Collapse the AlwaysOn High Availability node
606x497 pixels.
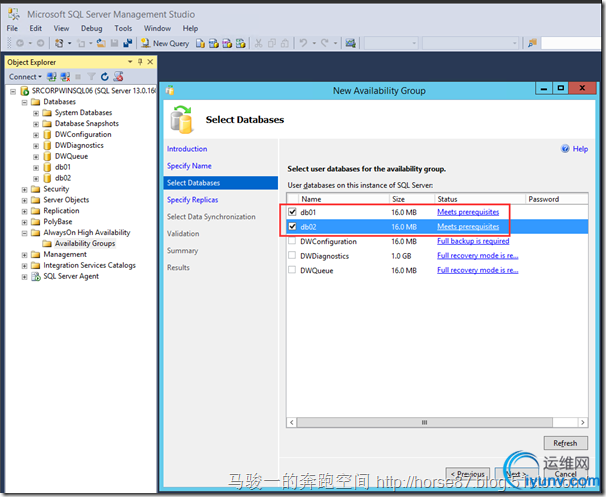point(24,233)
